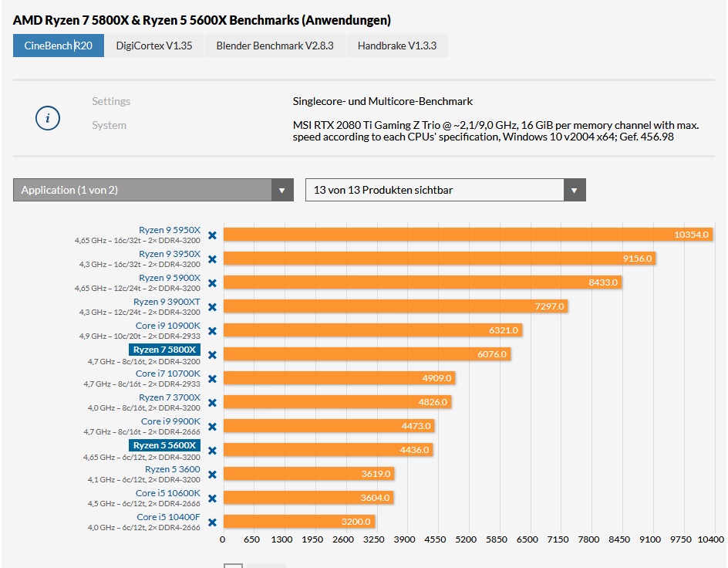Select the highlighted Ryzen 7 5800X label
The width and height of the screenshot is (728, 568).
[x=164, y=350]
